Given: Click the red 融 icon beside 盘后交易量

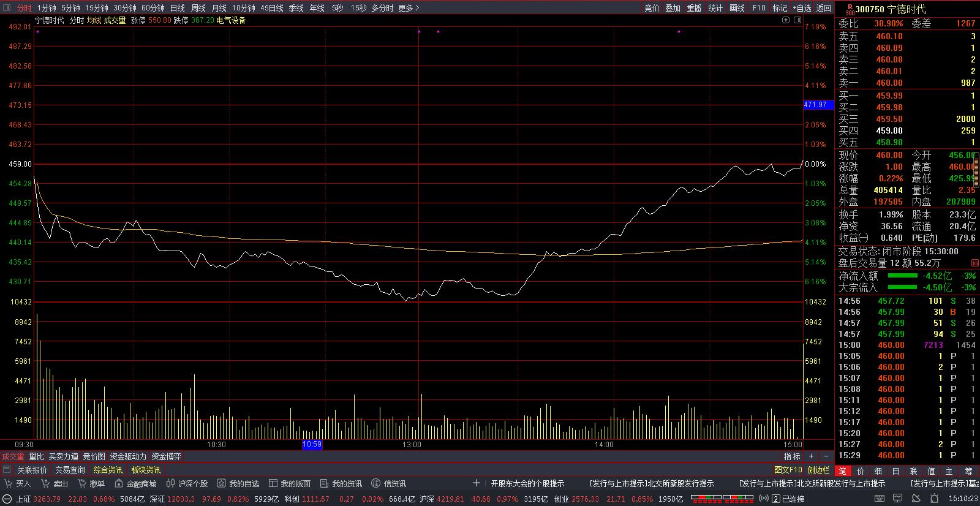Looking at the screenshot, I should coord(974,263).
